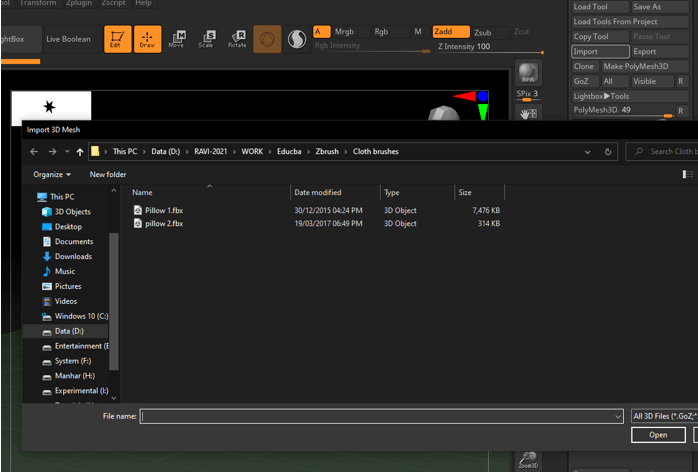
Task: Open Transform menu
Action: coord(38,3)
